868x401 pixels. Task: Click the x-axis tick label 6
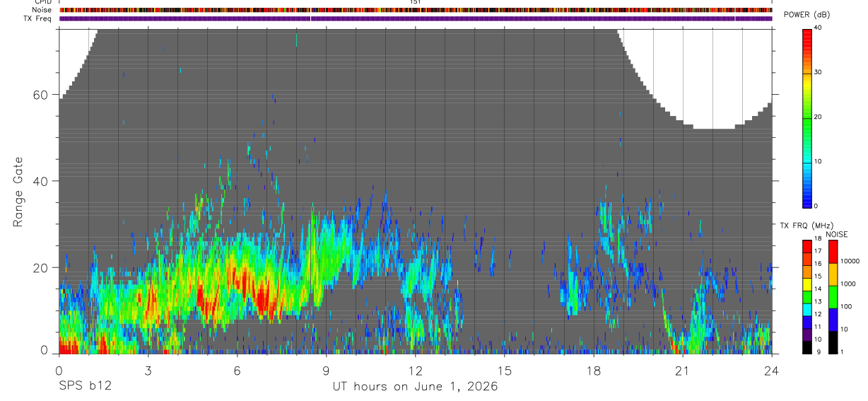tap(237, 371)
